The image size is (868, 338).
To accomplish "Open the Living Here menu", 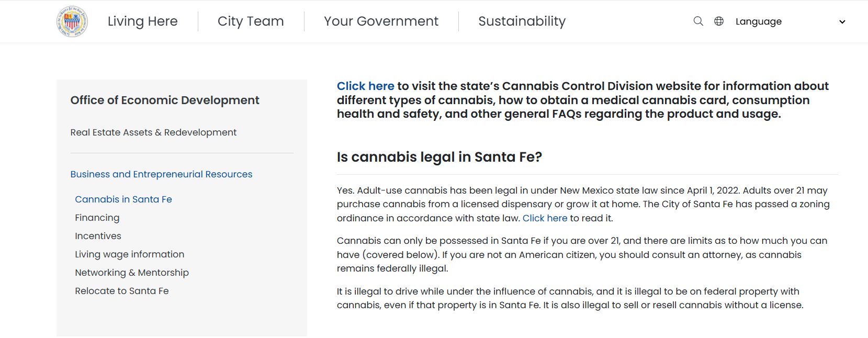I will pos(142,21).
